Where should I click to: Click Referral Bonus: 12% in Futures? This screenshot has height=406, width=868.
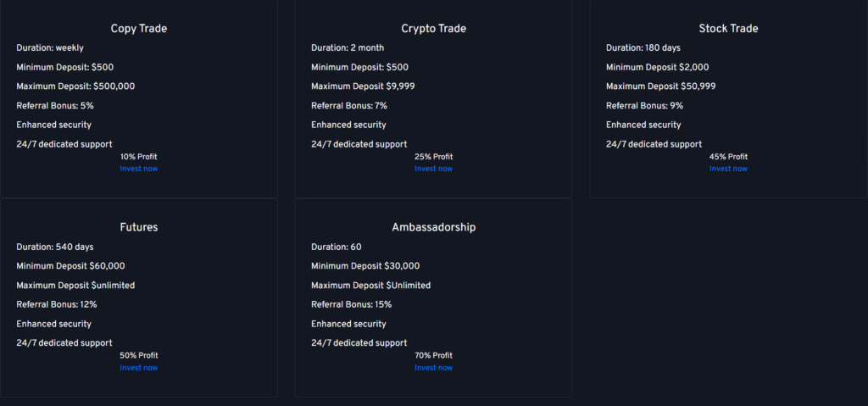pyautogui.click(x=57, y=305)
